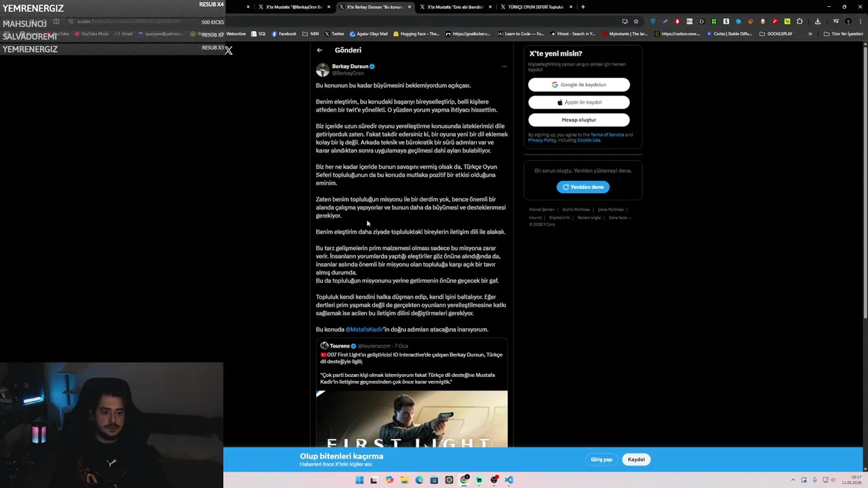
Task: Open the First Light image in quoted post
Action: pyautogui.click(x=412, y=419)
